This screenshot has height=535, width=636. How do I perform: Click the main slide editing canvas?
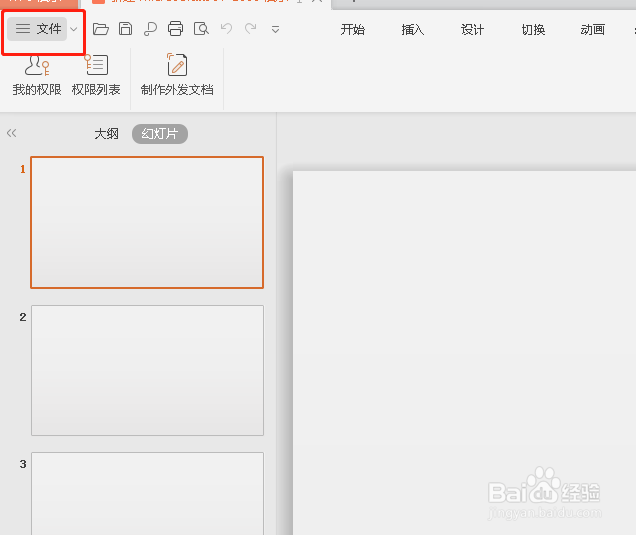(x=464, y=353)
